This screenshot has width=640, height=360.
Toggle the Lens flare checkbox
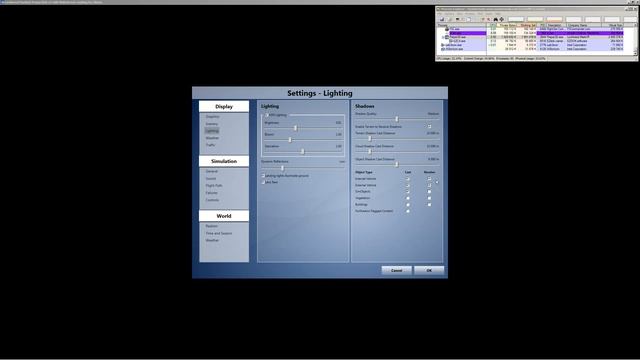pyautogui.click(x=263, y=182)
